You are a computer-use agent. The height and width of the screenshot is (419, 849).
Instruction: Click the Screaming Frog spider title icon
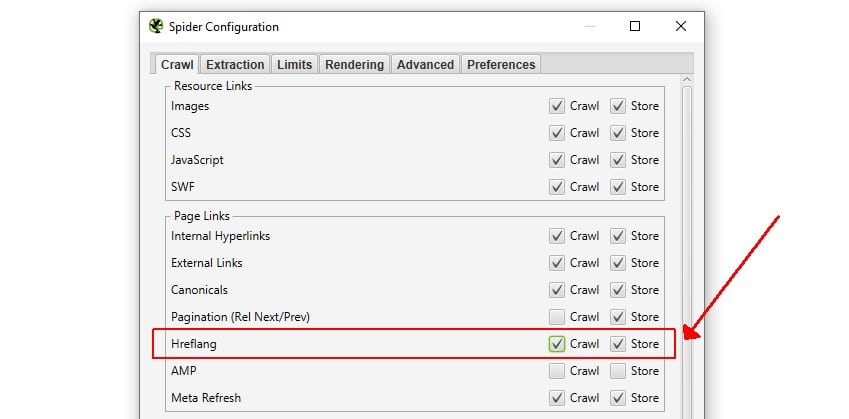(x=155, y=27)
